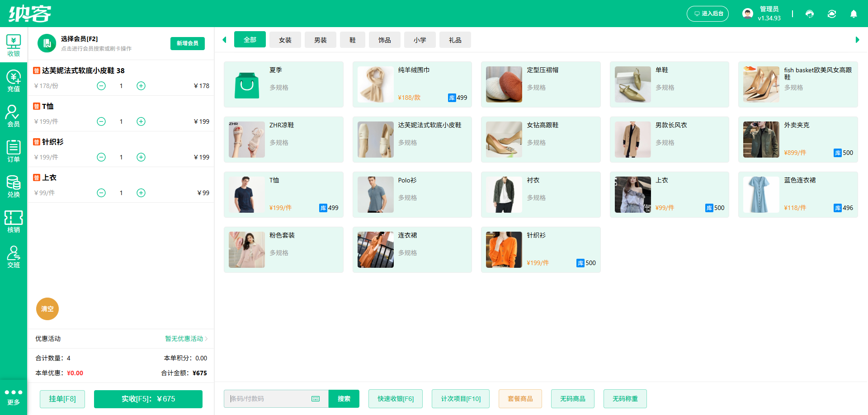Select the 纯羊绒围巾 product card
The height and width of the screenshot is (415, 868).
(x=412, y=84)
